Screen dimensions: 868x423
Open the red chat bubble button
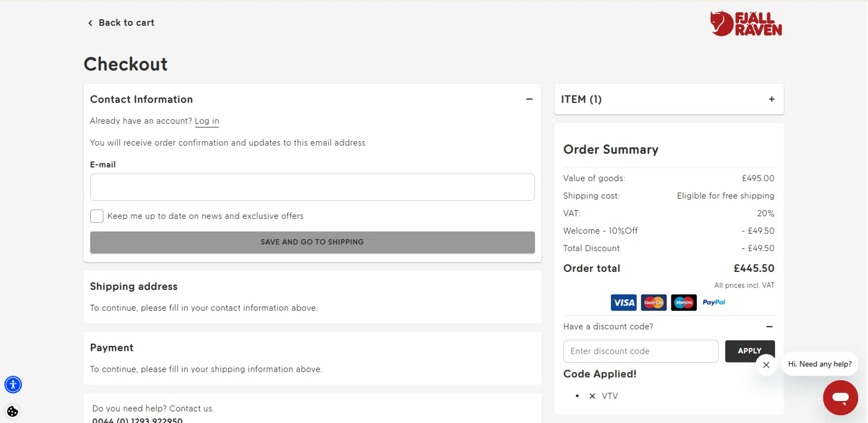[840, 398]
